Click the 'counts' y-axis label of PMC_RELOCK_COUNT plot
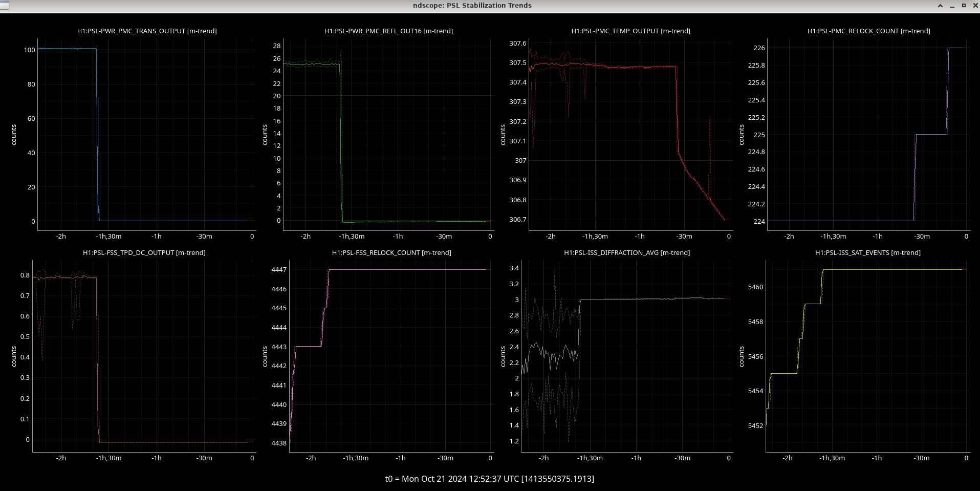 [x=742, y=135]
